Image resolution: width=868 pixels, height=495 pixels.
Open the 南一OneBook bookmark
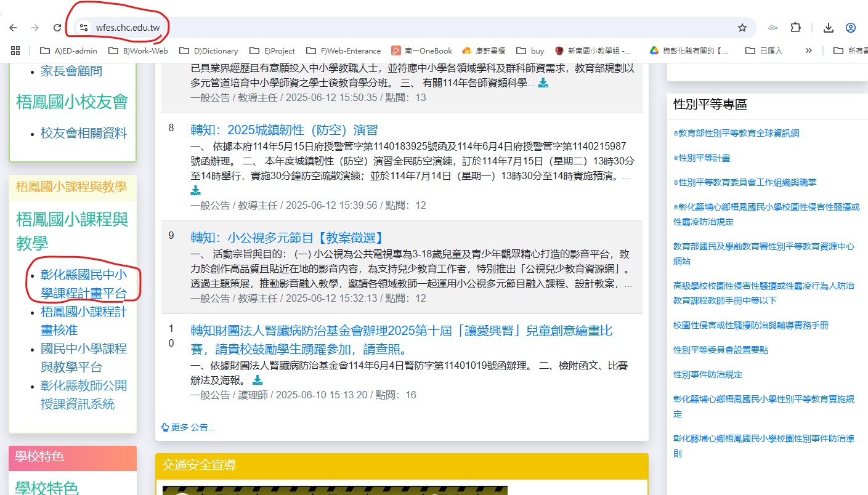422,50
